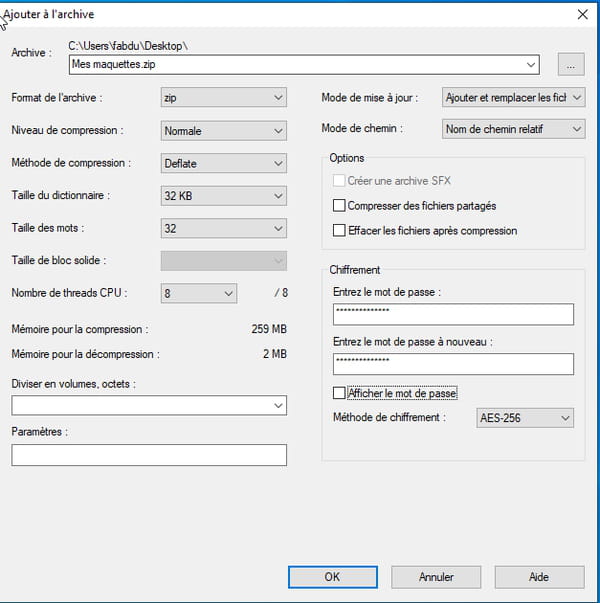The height and width of the screenshot is (603, 600).
Task: Focus the Paramètres text field
Action: click(149, 455)
